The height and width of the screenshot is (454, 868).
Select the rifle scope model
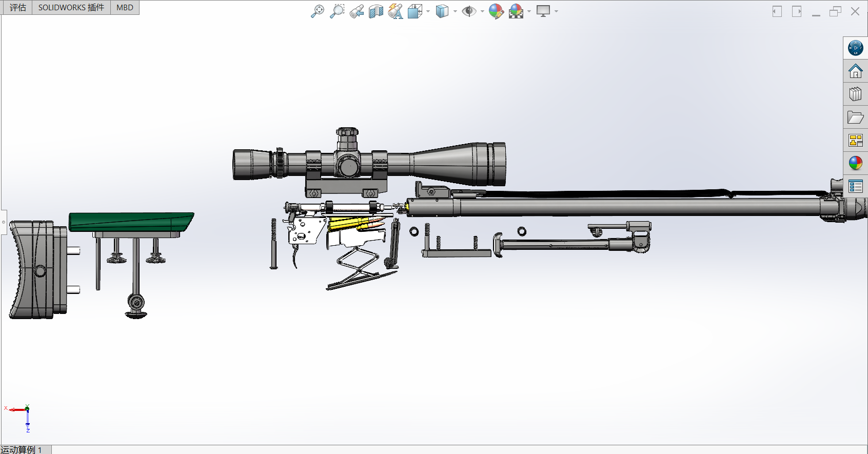pyautogui.click(x=369, y=163)
